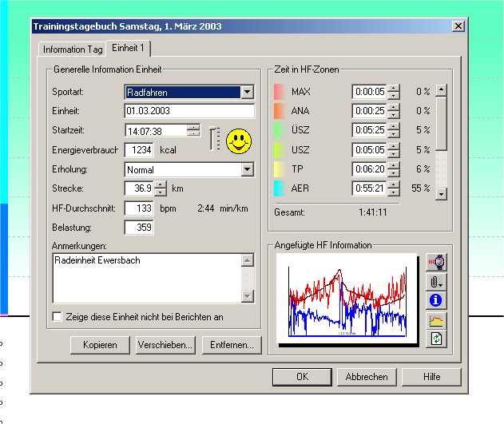Screen dimensions: 504x424
Task: Click the red MAX zone color swatch
Action: click(x=280, y=92)
